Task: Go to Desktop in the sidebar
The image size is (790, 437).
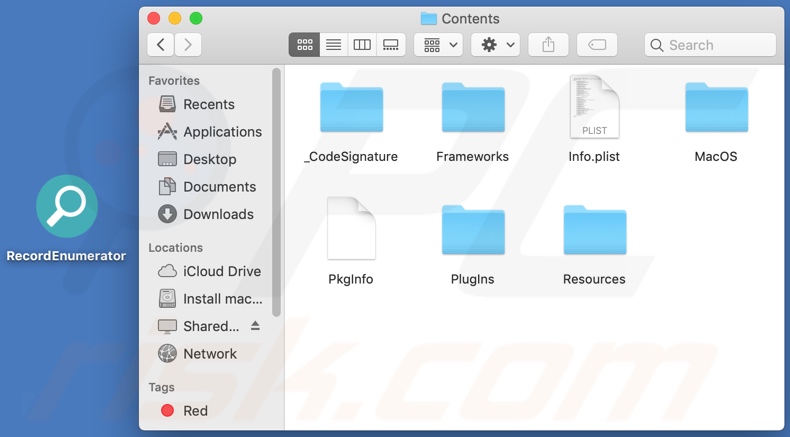Action: [x=210, y=159]
